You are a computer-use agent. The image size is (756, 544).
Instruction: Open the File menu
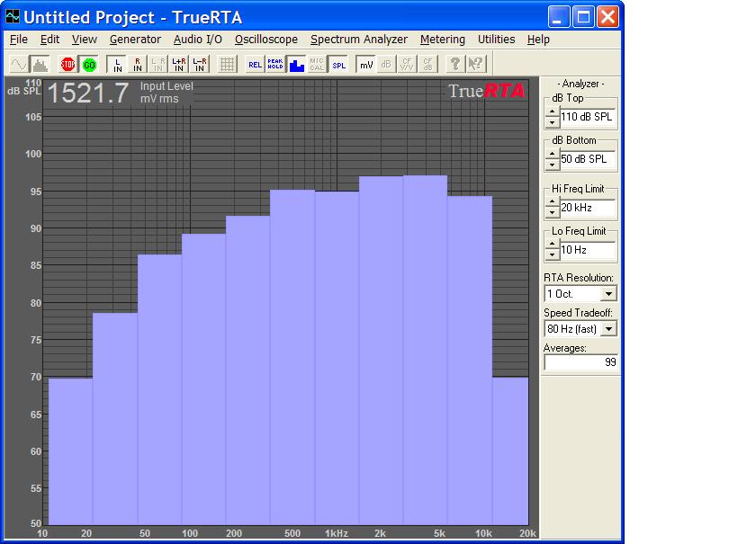(19, 40)
